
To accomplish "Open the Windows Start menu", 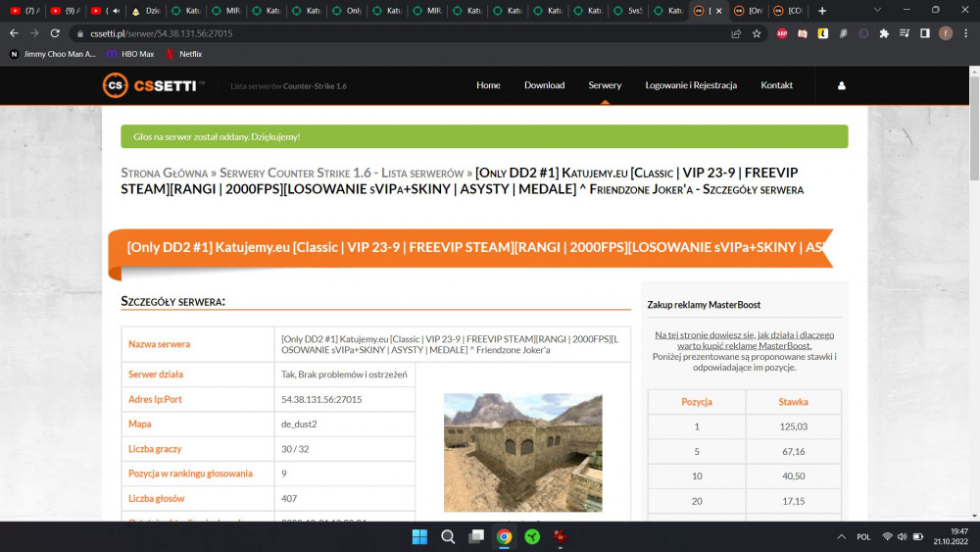I will pos(419,537).
